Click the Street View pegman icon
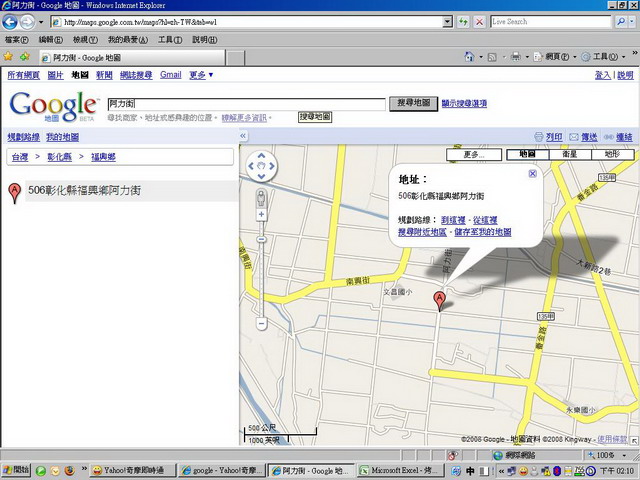The height and width of the screenshot is (480, 640). pyautogui.click(x=261, y=199)
